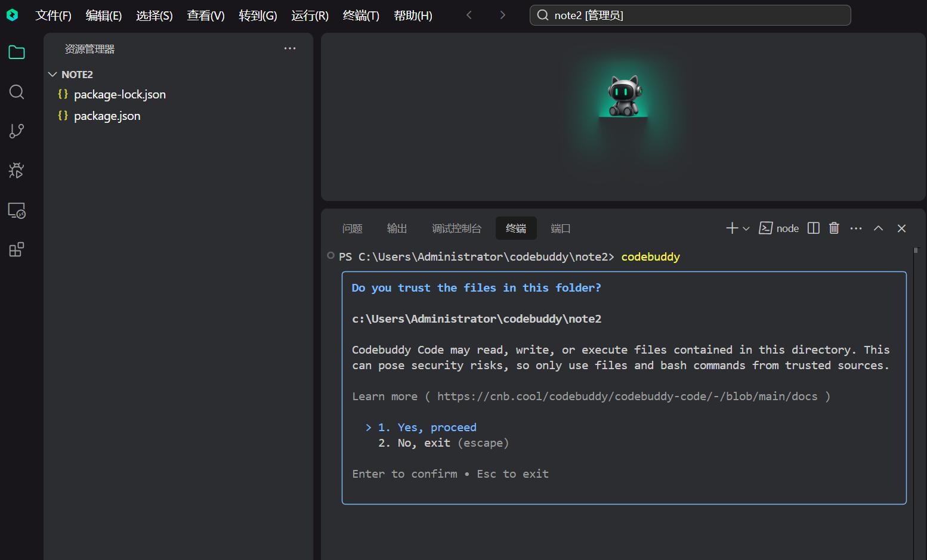Switch to the 调试控制台 panel tab
Screen dimensions: 927x560
tap(456, 228)
